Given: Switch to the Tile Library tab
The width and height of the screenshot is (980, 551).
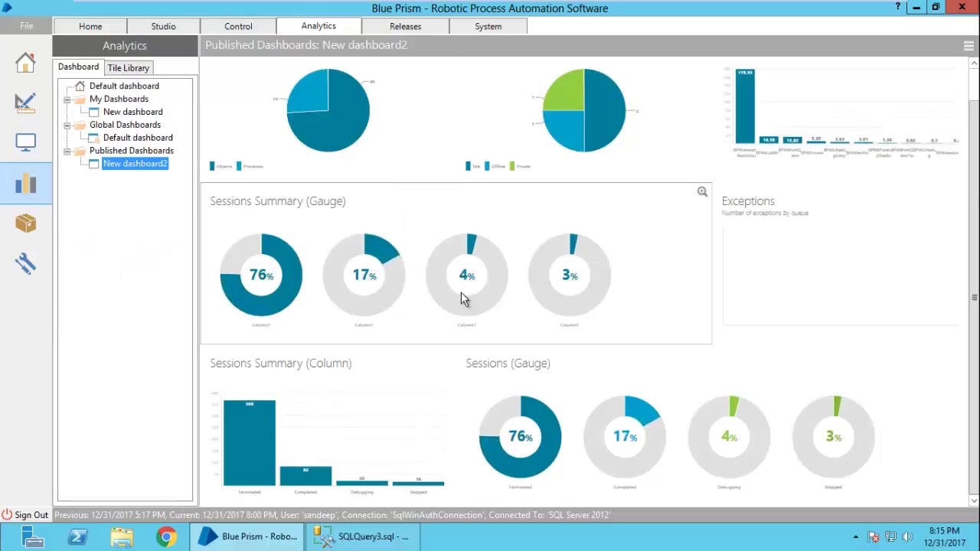Looking at the screenshot, I should 128,68.
